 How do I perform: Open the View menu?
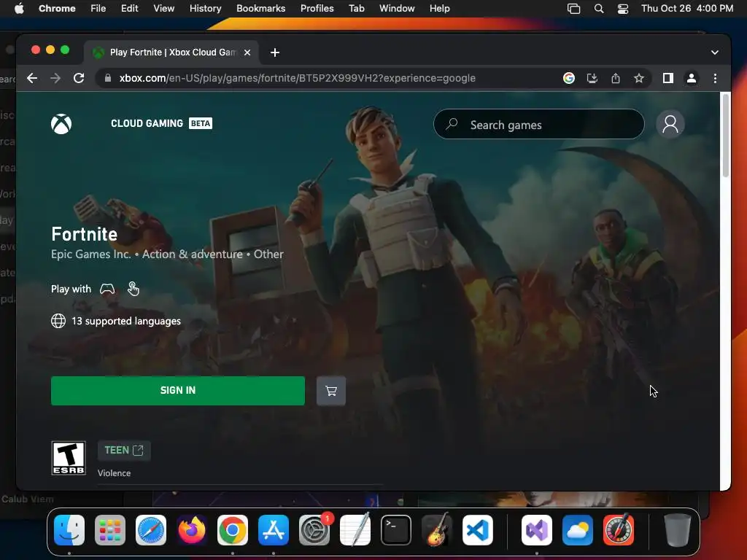coord(164,8)
